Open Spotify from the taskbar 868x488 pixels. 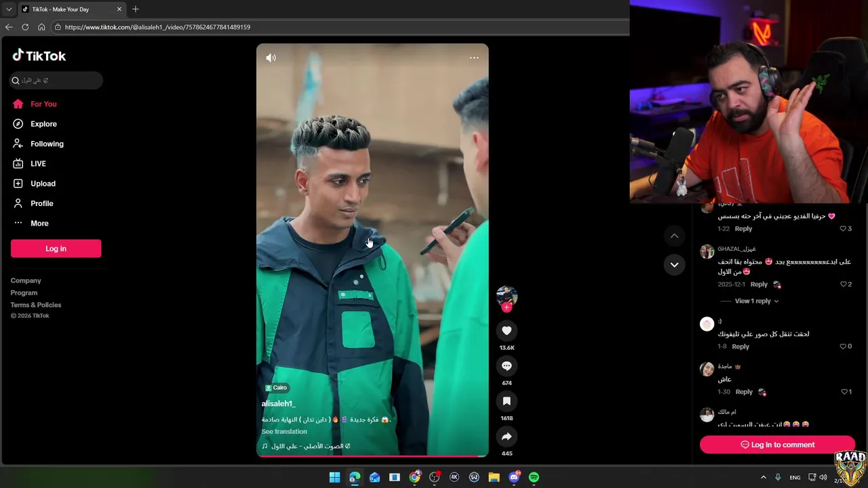coord(534,477)
